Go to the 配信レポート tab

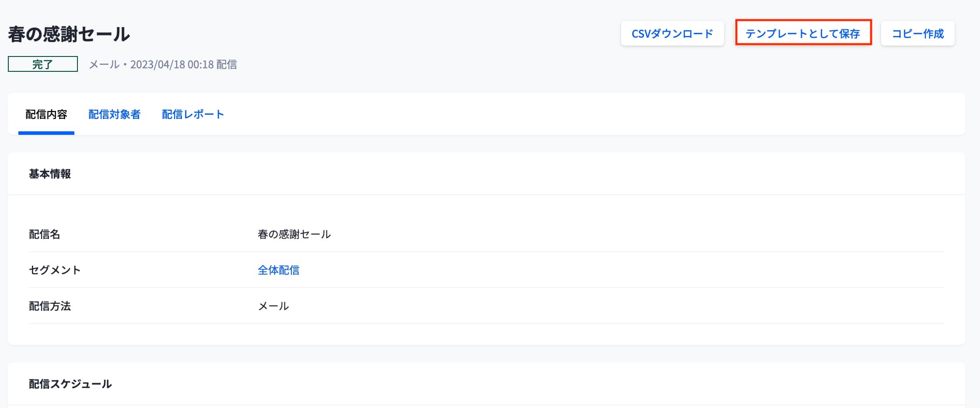coord(193,115)
